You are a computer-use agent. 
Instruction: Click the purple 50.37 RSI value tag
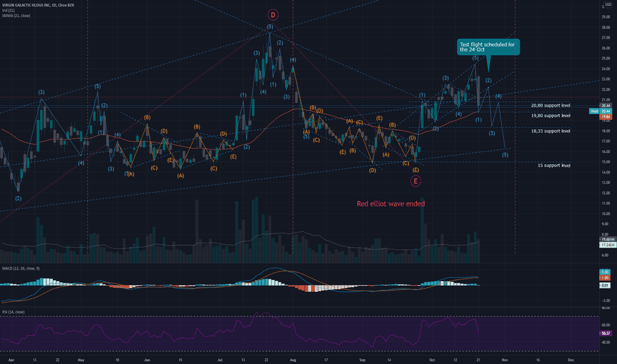click(606, 334)
